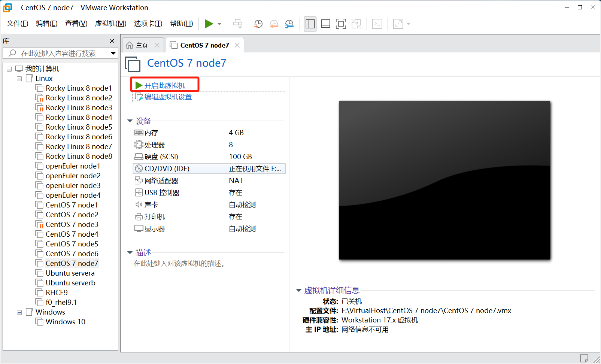Open the stretch display dropdown arrow

409,24
